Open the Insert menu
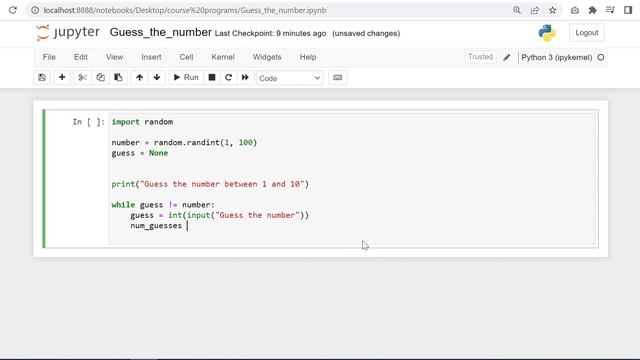Screen dimensions: 640x360 pos(151,57)
